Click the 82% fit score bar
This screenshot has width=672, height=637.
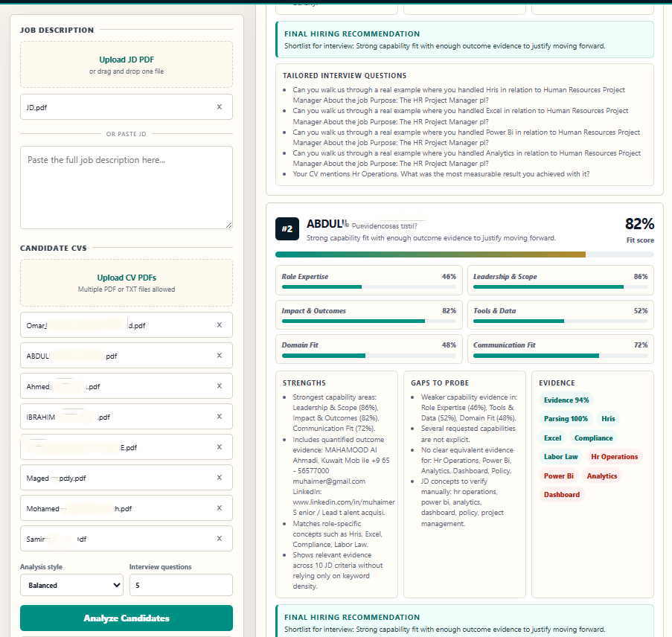464,255
